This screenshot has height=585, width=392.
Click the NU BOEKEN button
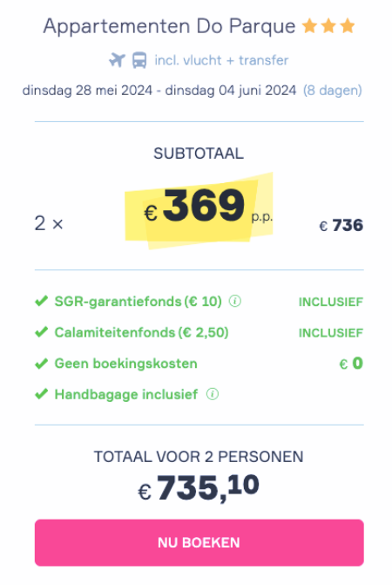[199, 542]
